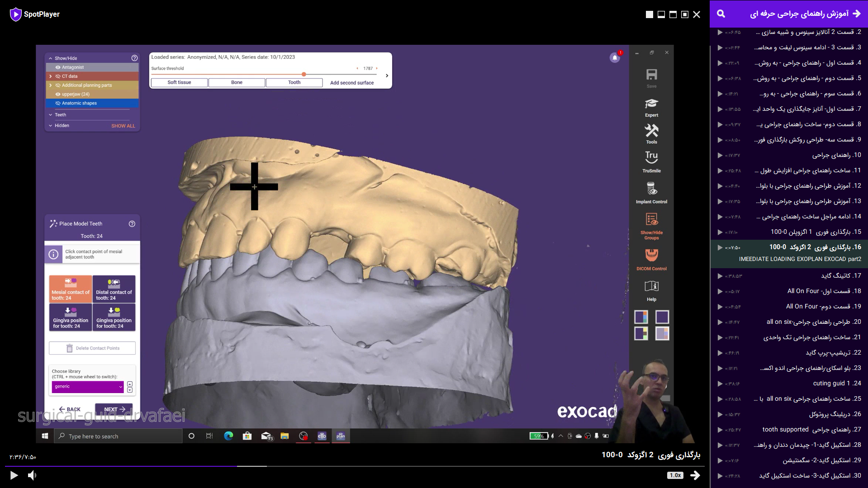Screen dimensions: 868x488
Task: Click Show/Hide panel help icon
Action: (x=134, y=58)
